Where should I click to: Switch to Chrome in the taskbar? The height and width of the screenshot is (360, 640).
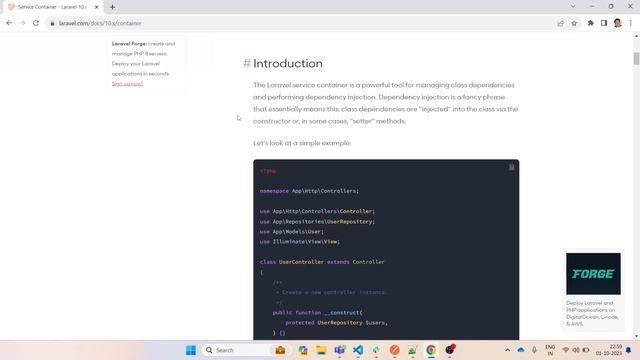[431, 350]
